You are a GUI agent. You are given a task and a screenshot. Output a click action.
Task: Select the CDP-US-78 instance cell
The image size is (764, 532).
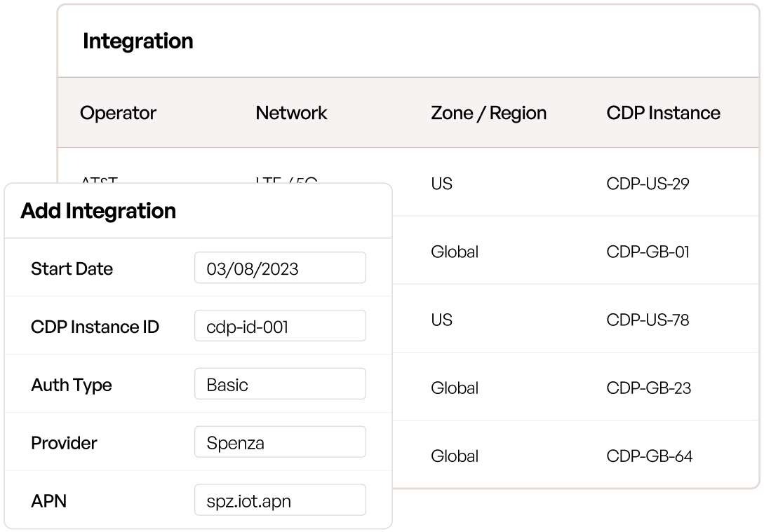[x=648, y=320]
